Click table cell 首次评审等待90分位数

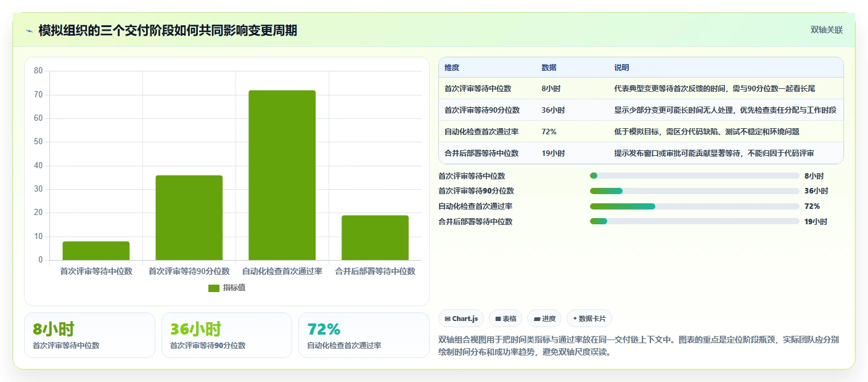pyautogui.click(x=482, y=110)
